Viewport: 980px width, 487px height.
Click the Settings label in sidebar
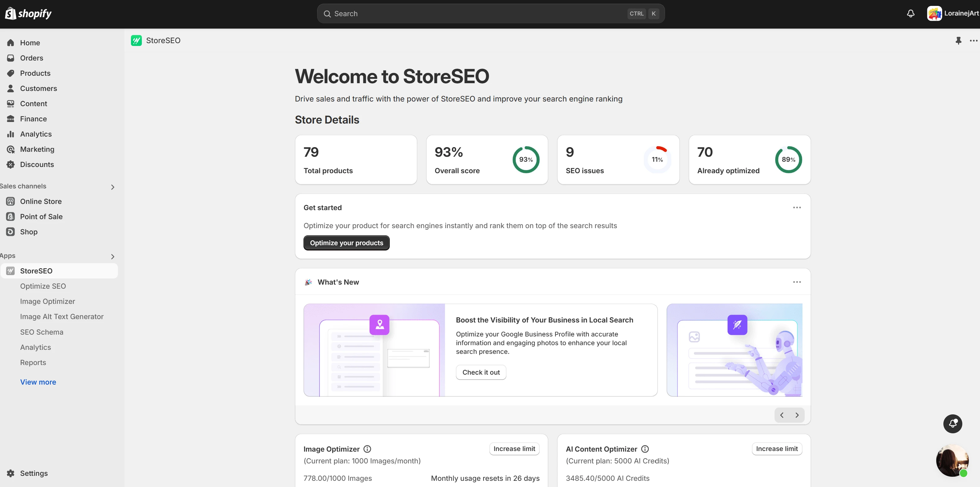coord(34,473)
